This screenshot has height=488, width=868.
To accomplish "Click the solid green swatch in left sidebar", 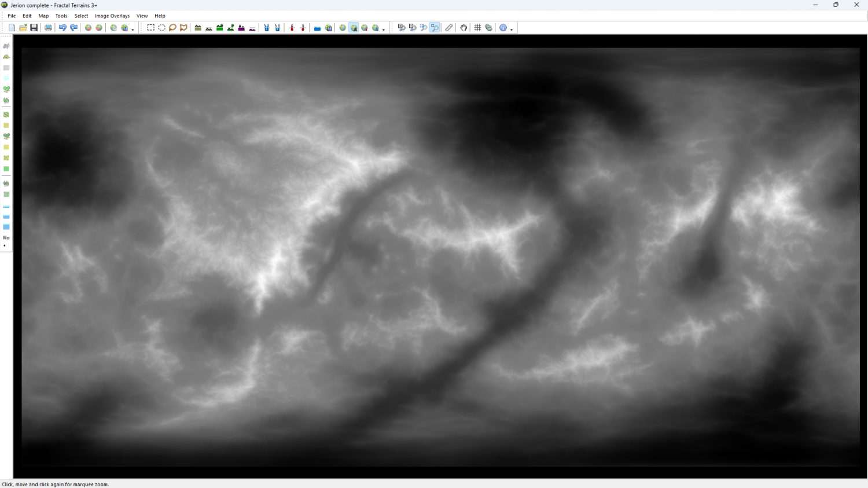I will (x=6, y=169).
